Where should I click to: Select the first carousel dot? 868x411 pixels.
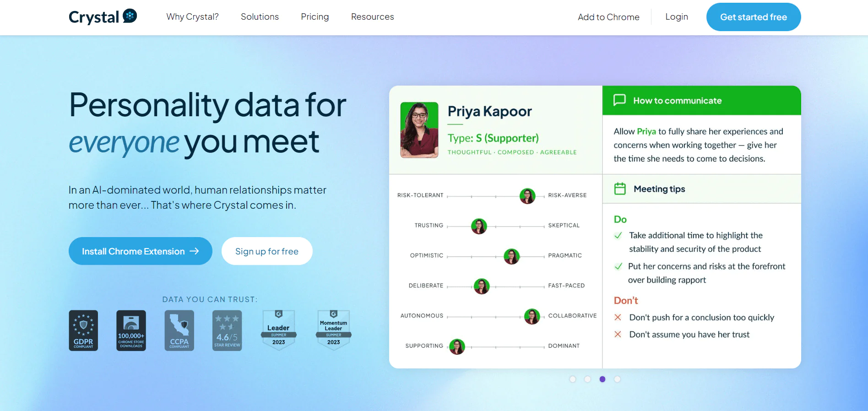pyautogui.click(x=573, y=379)
